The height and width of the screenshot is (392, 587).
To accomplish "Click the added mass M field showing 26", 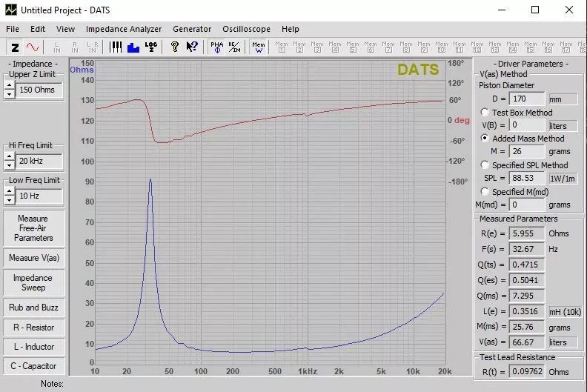I will pos(527,151).
